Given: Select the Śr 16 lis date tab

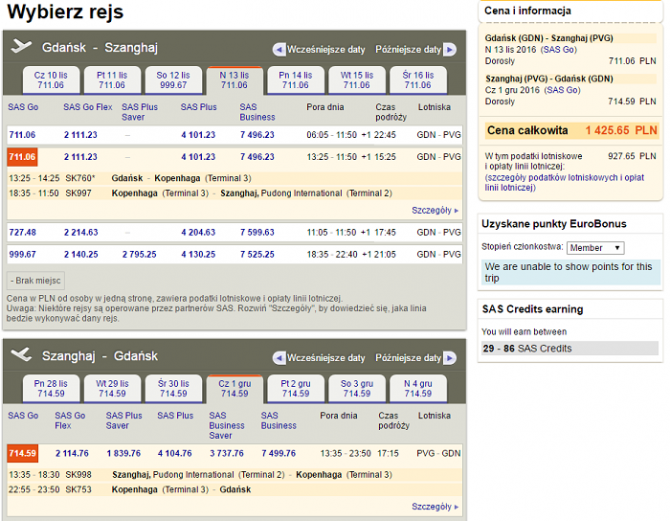Looking at the screenshot, I should (418, 80).
